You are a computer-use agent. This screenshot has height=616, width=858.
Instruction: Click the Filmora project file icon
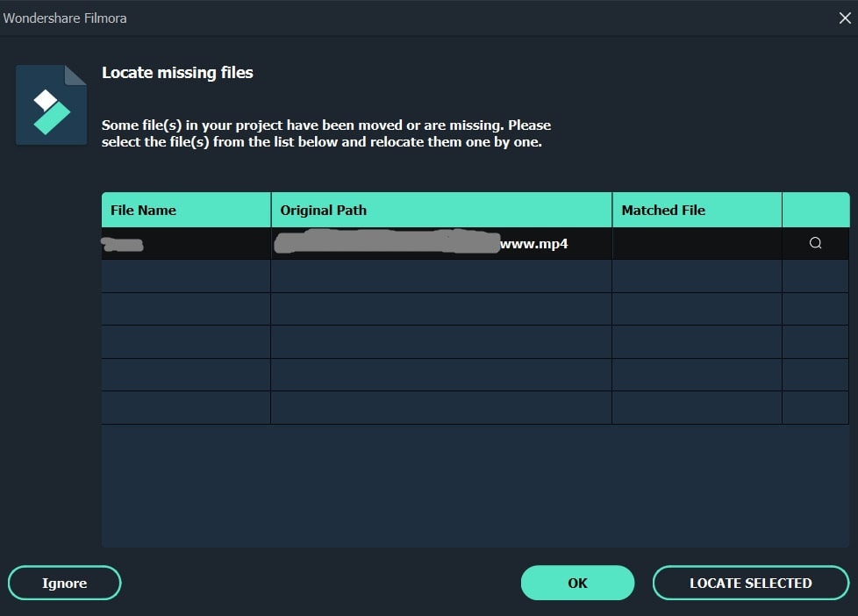click(x=52, y=104)
